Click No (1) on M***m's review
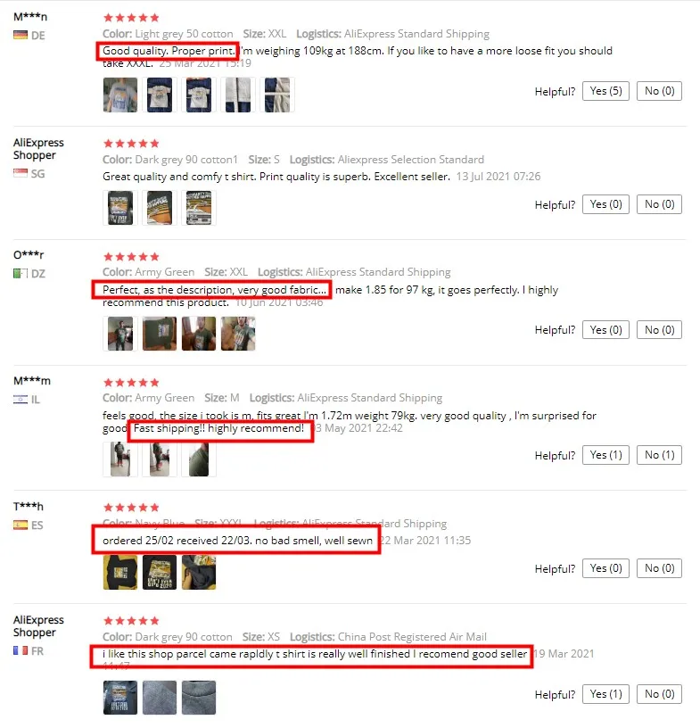The image size is (700, 728). tap(659, 455)
